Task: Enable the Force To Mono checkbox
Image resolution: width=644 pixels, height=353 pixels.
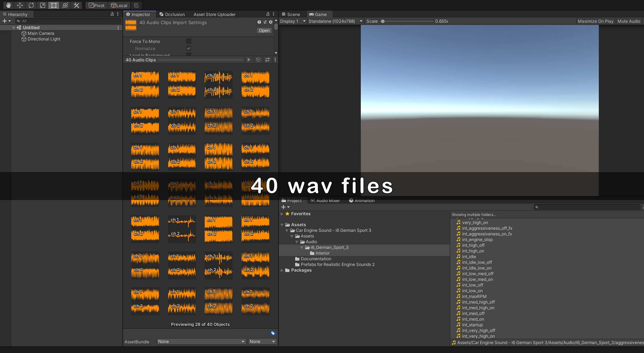Action: tap(189, 41)
